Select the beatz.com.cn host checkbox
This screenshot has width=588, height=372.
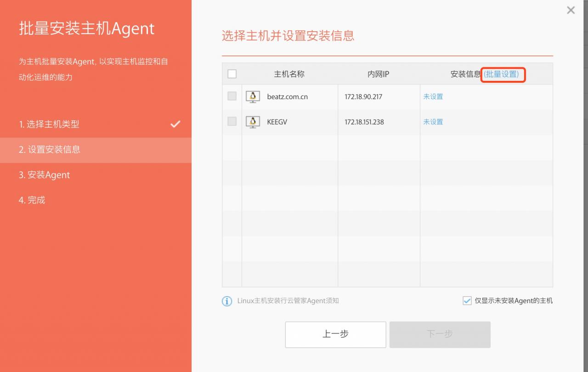pyautogui.click(x=232, y=96)
